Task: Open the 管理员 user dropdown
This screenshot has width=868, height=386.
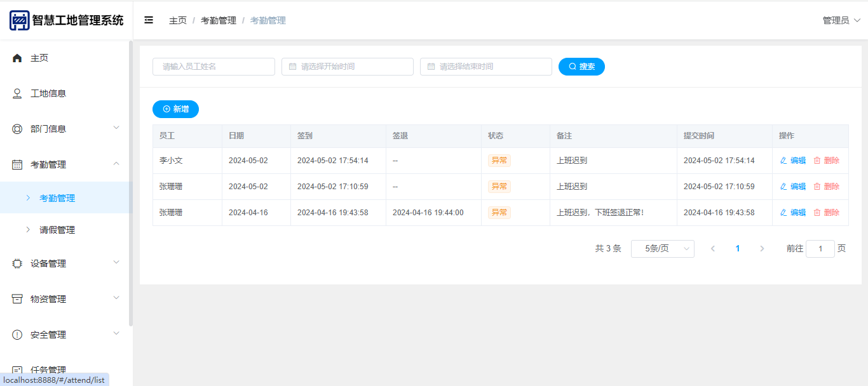Action: tap(841, 20)
